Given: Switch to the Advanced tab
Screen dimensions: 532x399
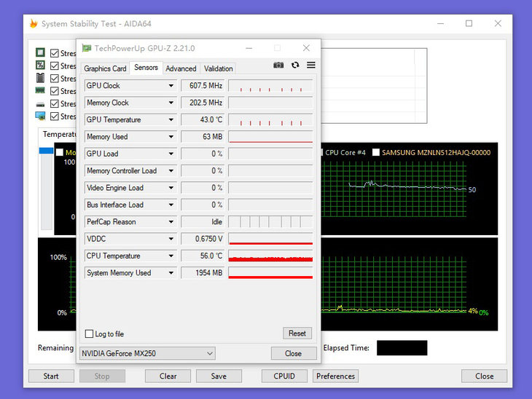Looking at the screenshot, I should point(181,68).
